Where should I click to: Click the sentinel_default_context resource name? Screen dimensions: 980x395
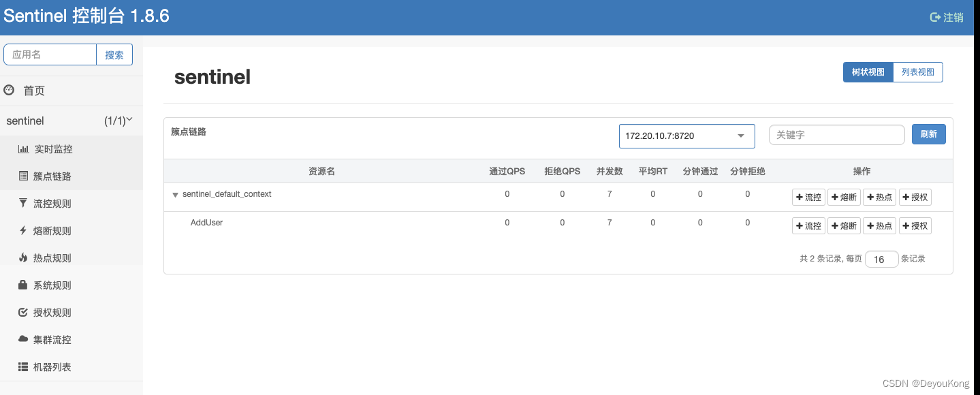tap(227, 194)
